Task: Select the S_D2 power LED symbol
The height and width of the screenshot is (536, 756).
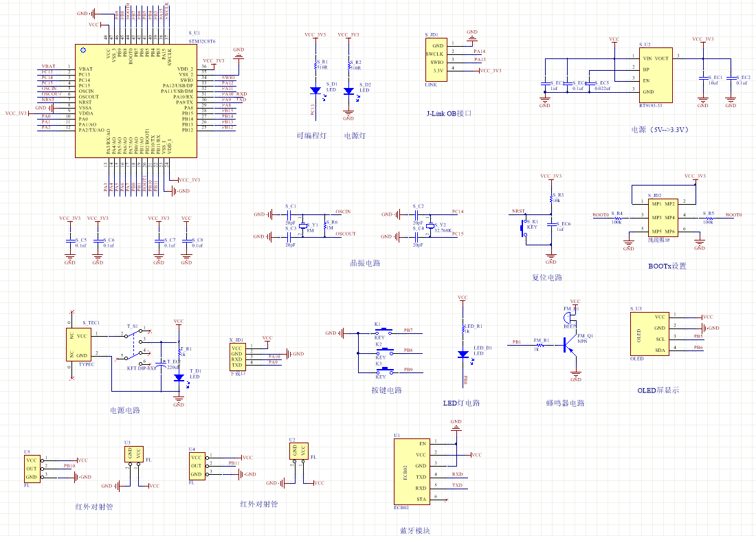Action: (x=348, y=91)
